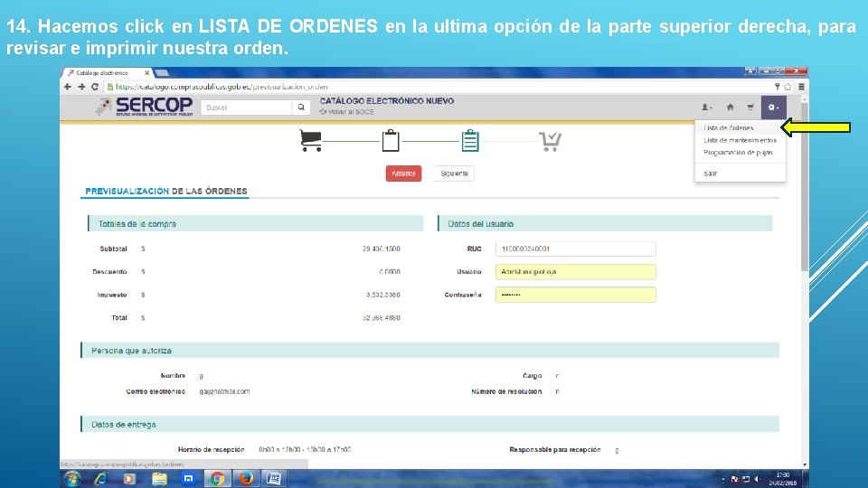Viewport: 868px width, 488px height.
Task: Open Chrome hamburger menu
Action: [801, 87]
